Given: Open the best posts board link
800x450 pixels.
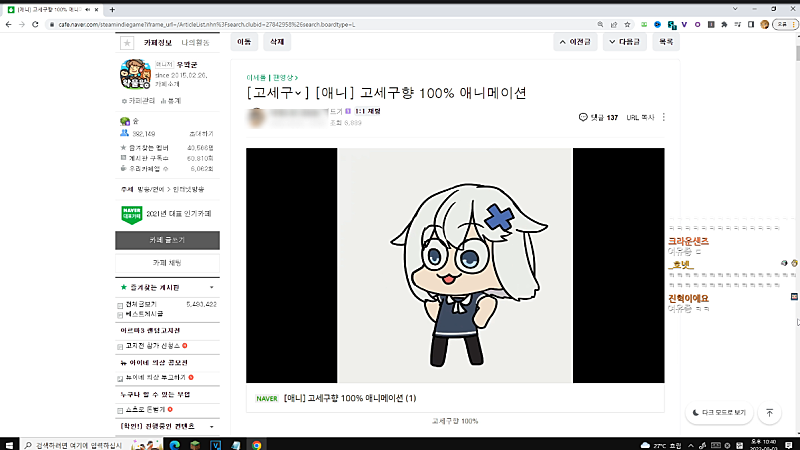Looking at the screenshot, I should click(144, 314).
